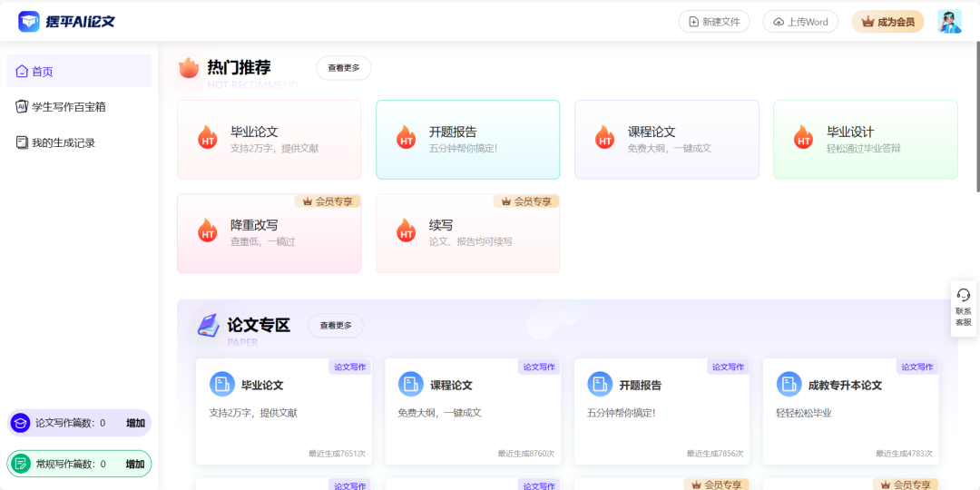
Task: Open the user avatar profile
Action: tap(949, 21)
